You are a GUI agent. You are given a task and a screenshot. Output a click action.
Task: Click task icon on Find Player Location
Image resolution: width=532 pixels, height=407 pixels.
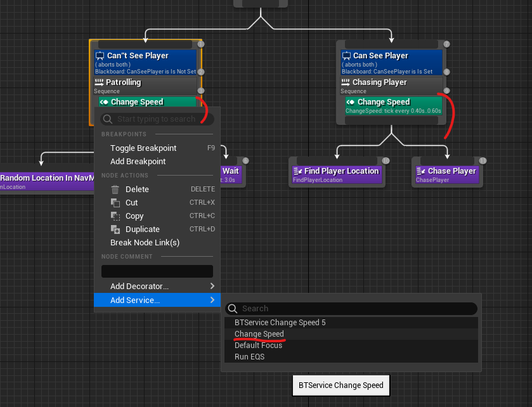(x=297, y=171)
